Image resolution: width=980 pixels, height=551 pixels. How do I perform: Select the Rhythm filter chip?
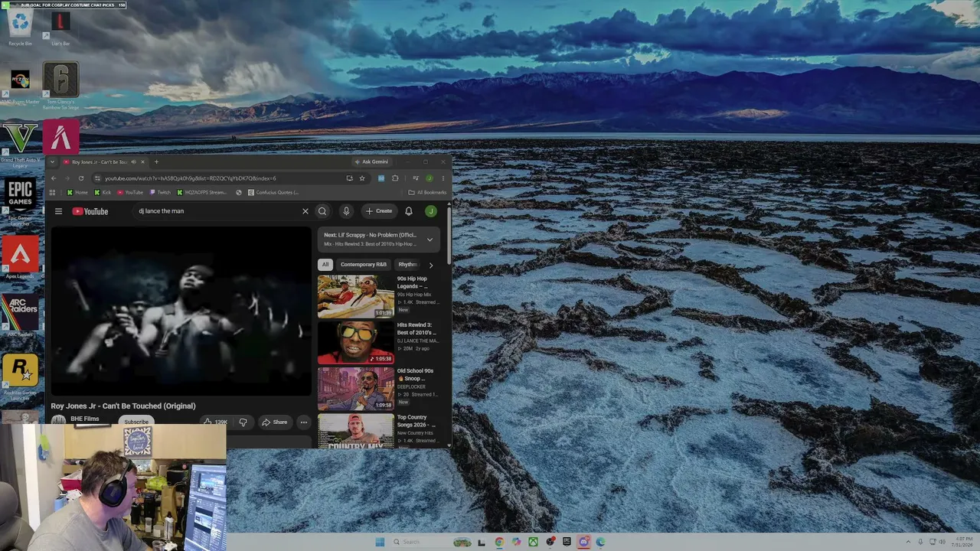coord(408,265)
